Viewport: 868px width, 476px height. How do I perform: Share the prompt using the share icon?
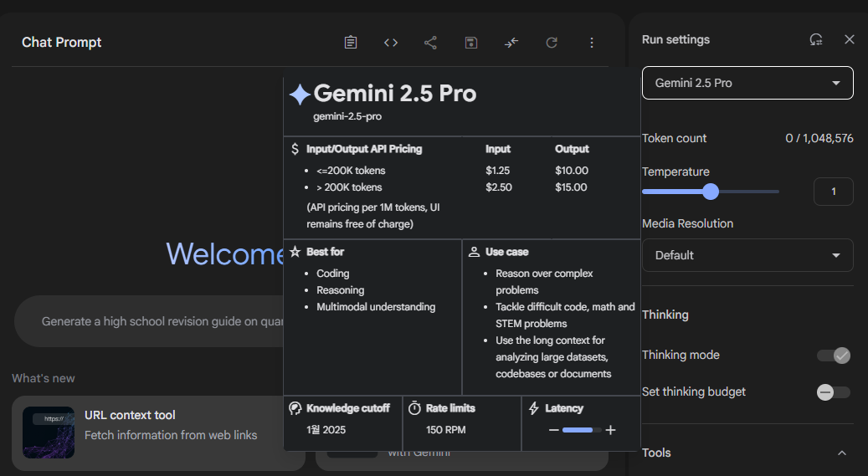pos(431,43)
